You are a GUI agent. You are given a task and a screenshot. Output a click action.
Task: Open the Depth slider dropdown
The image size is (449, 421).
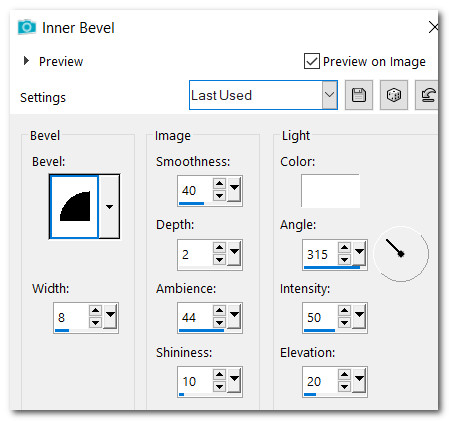click(x=234, y=253)
